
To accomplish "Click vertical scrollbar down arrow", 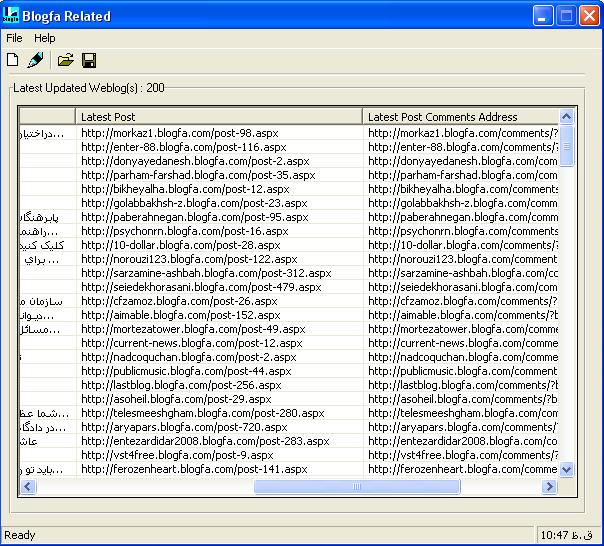I will pos(566,469).
